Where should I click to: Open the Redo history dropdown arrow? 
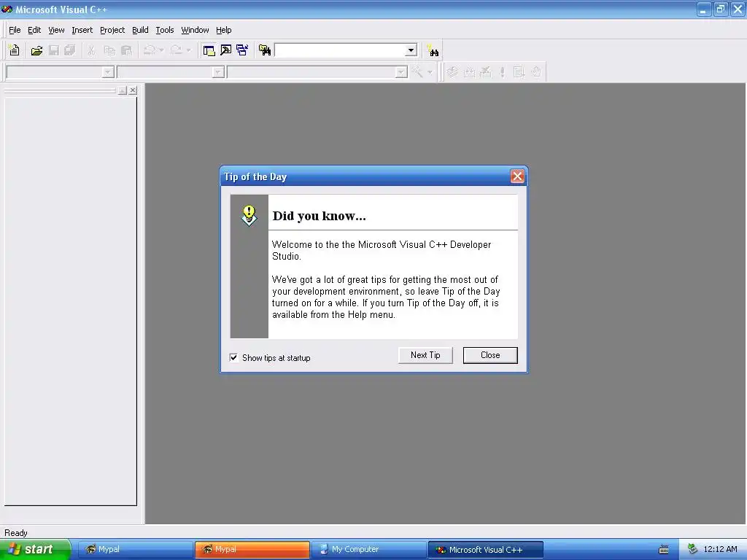[x=189, y=50]
